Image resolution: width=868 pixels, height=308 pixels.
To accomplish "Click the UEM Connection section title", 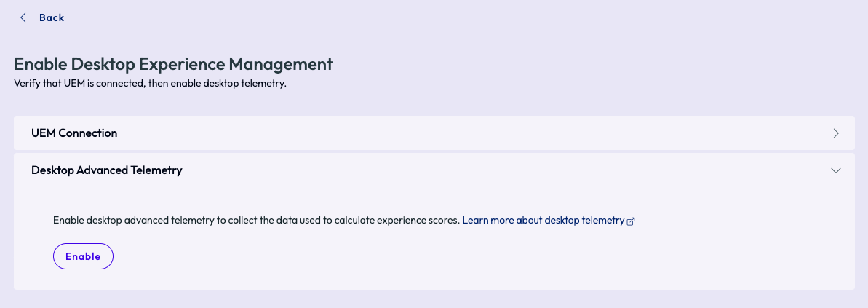I will pyautogui.click(x=74, y=133).
